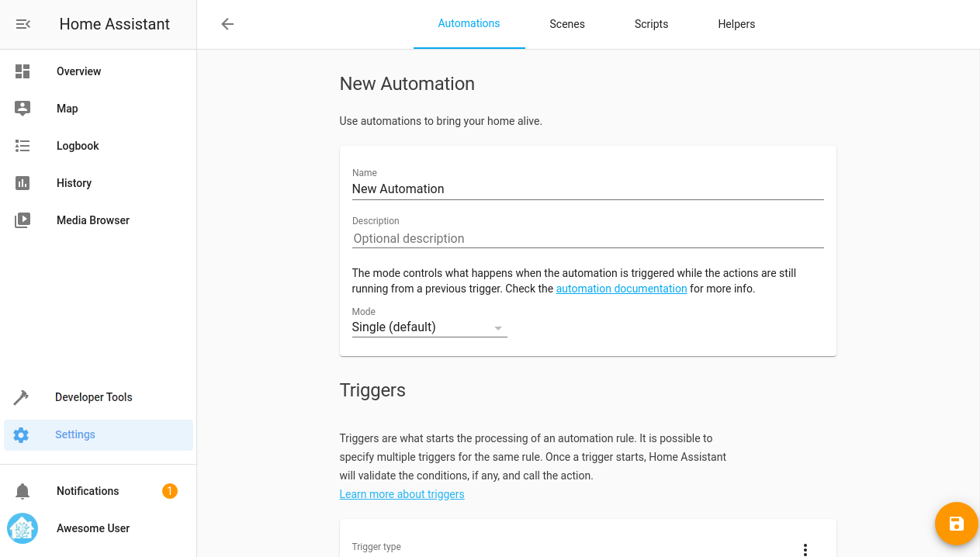Click the Home Assistant title

pos(115,24)
